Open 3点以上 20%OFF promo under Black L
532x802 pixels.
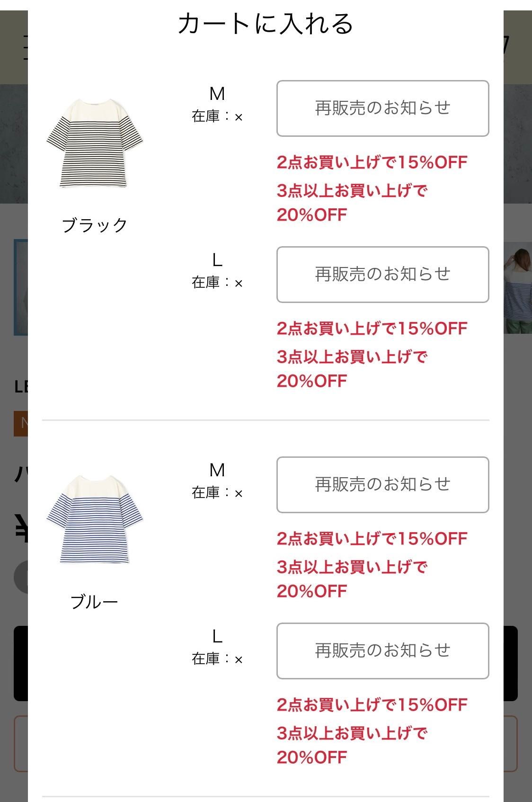[352, 369]
